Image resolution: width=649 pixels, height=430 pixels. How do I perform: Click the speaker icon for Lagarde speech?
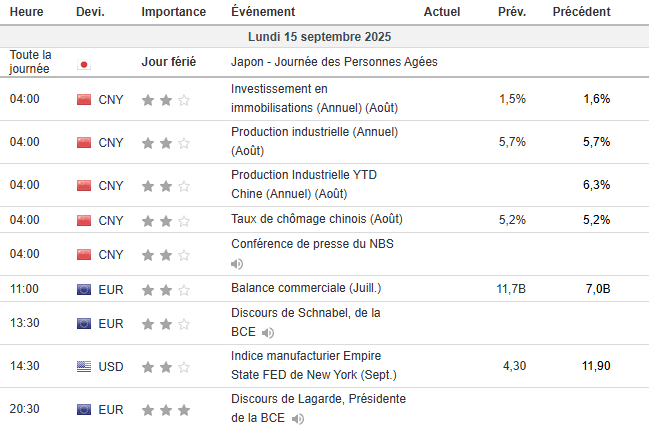pyautogui.click(x=297, y=419)
